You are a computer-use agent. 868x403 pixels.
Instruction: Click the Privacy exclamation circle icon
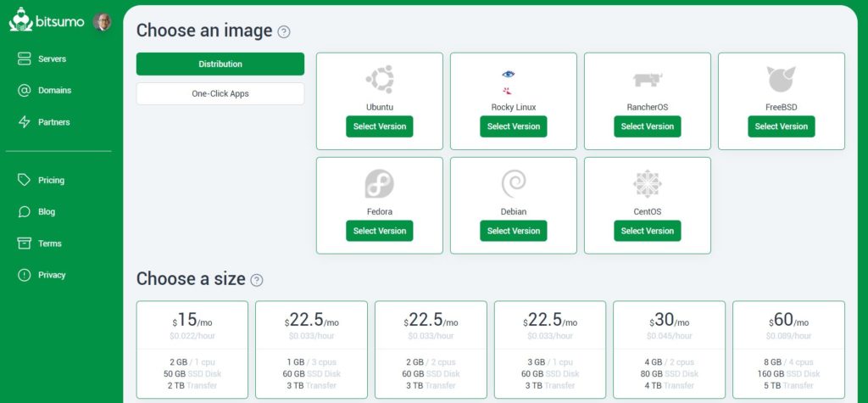point(25,275)
